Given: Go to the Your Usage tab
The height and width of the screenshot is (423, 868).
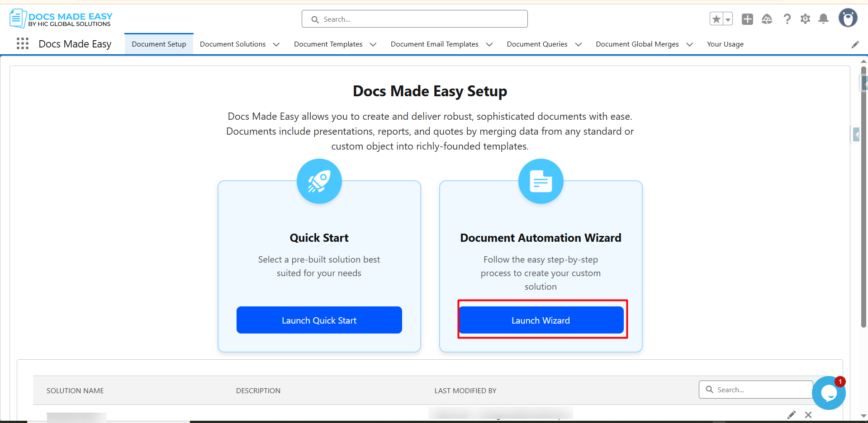Looking at the screenshot, I should click(x=725, y=44).
